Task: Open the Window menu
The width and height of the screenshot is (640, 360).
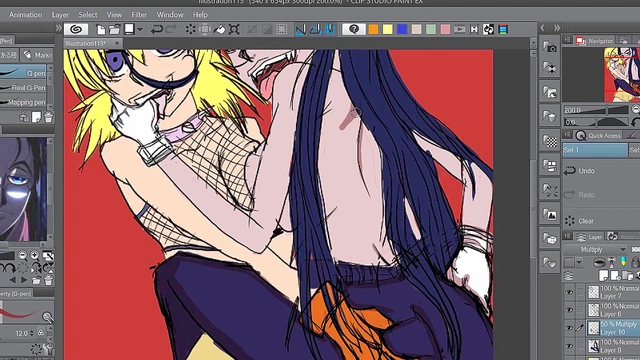Action: tap(170, 15)
